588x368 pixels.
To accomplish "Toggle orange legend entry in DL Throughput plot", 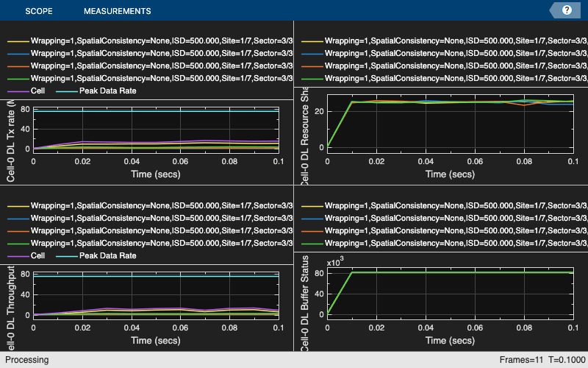I will click(x=150, y=230).
